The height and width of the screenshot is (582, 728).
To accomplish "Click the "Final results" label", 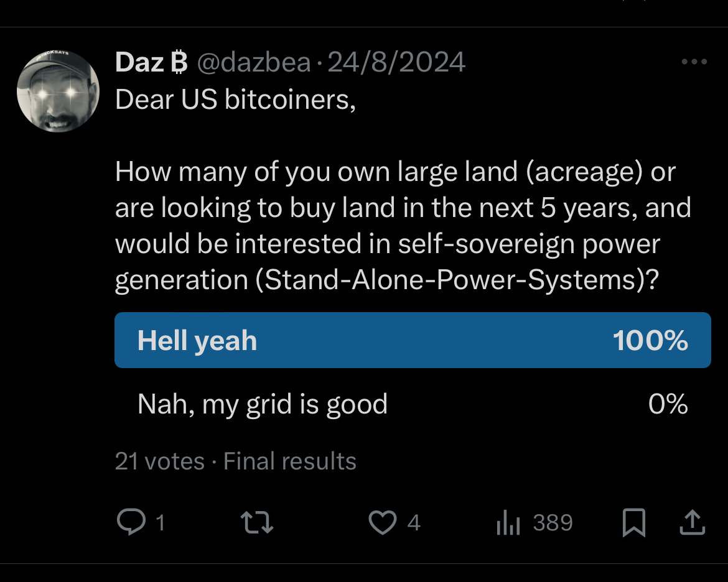I will [x=290, y=461].
